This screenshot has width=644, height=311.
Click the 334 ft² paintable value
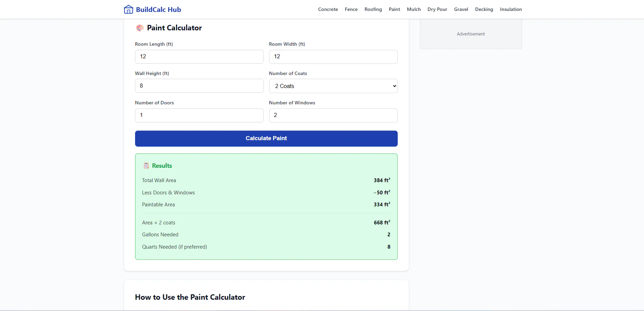tap(382, 204)
